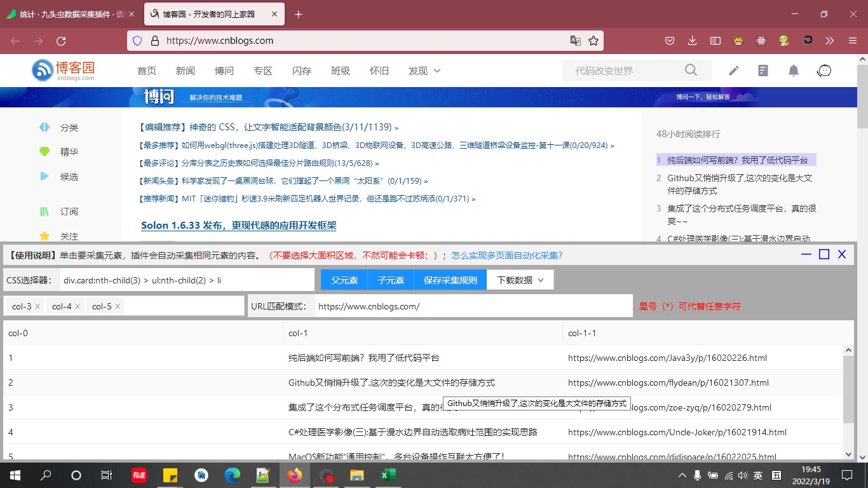
Task: Open the 班级 nav item
Action: point(341,71)
